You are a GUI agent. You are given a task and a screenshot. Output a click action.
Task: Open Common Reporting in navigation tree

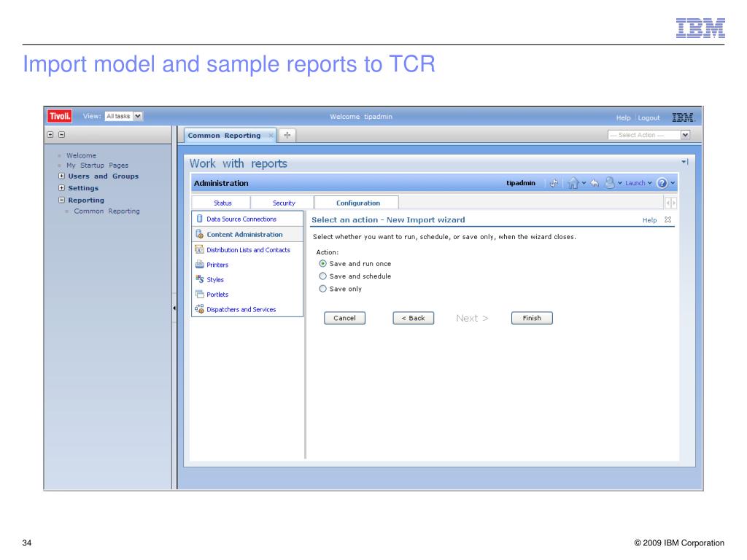pyautogui.click(x=107, y=211)
